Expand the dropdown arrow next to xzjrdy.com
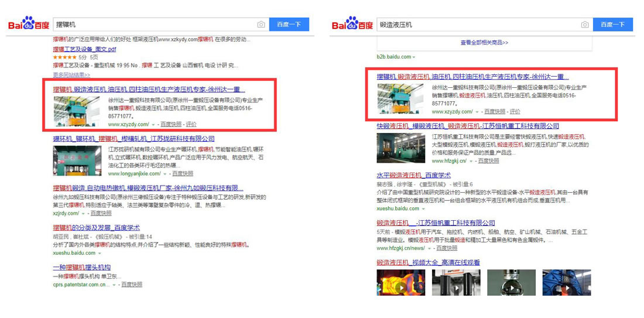This screenshot has height=318, width=644. point(84,214)
